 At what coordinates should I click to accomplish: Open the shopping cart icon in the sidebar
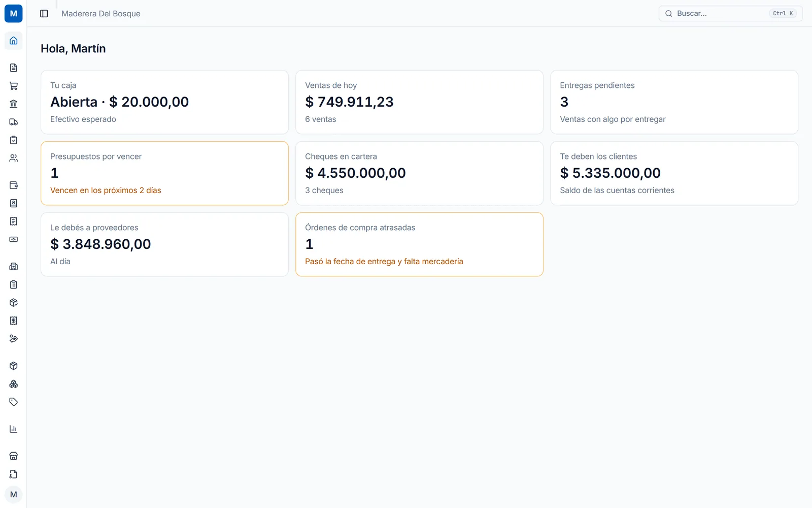(14, 86)
